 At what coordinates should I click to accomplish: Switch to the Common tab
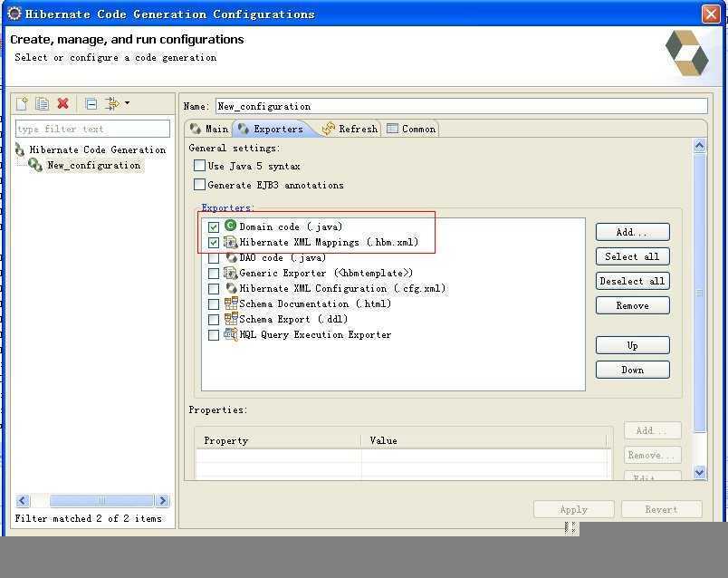(411, 129)
